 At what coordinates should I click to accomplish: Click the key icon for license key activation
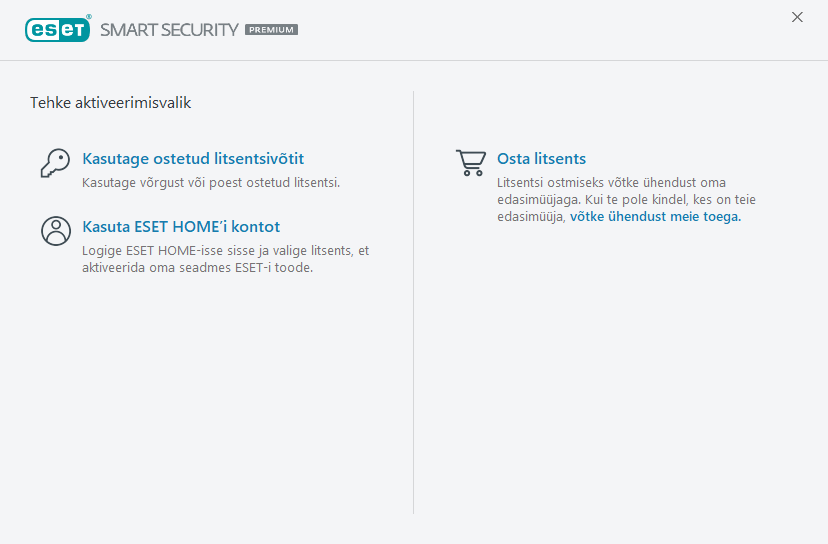click(x=54, y=162)
